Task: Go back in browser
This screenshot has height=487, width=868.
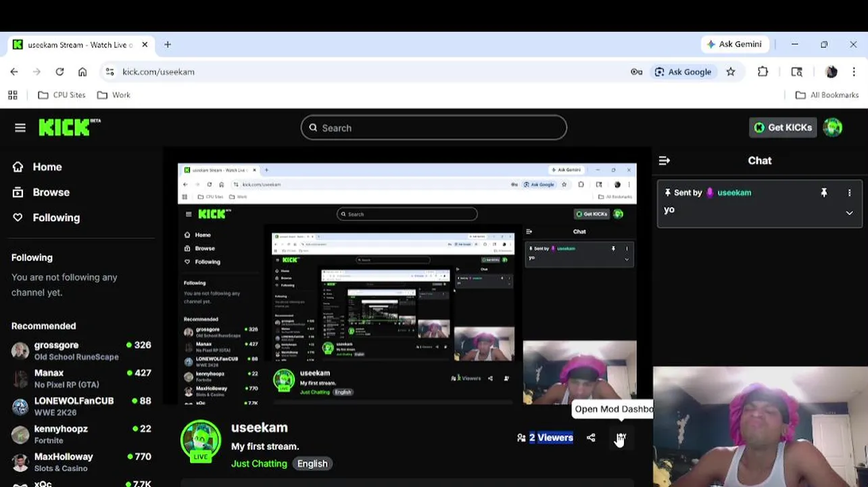Action: (x=14, y=72)
